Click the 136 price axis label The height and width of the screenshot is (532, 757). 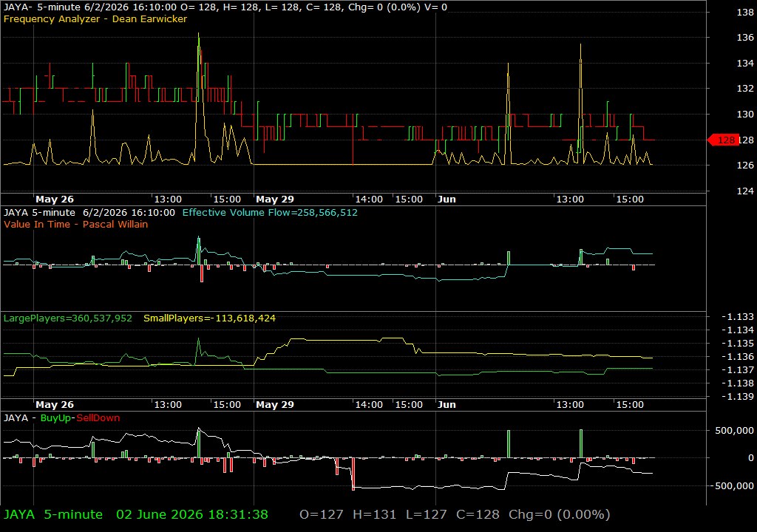(x=745, y=37)
